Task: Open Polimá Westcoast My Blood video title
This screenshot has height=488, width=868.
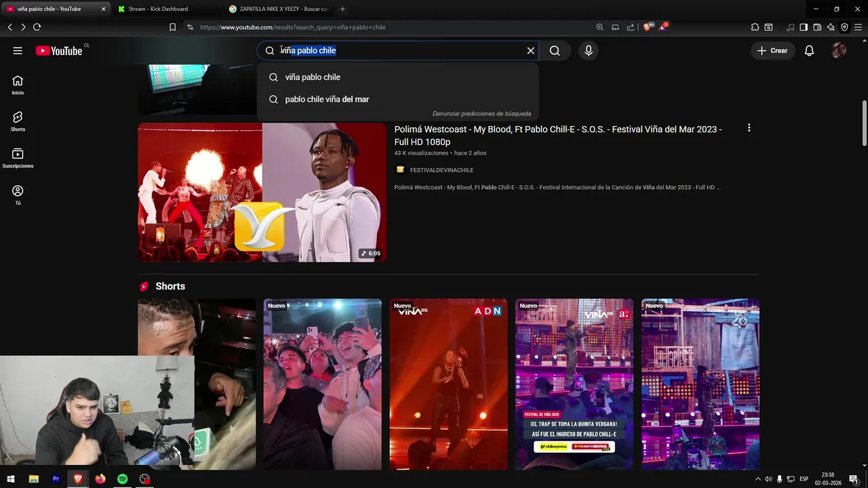Action: tap(558, 136)
